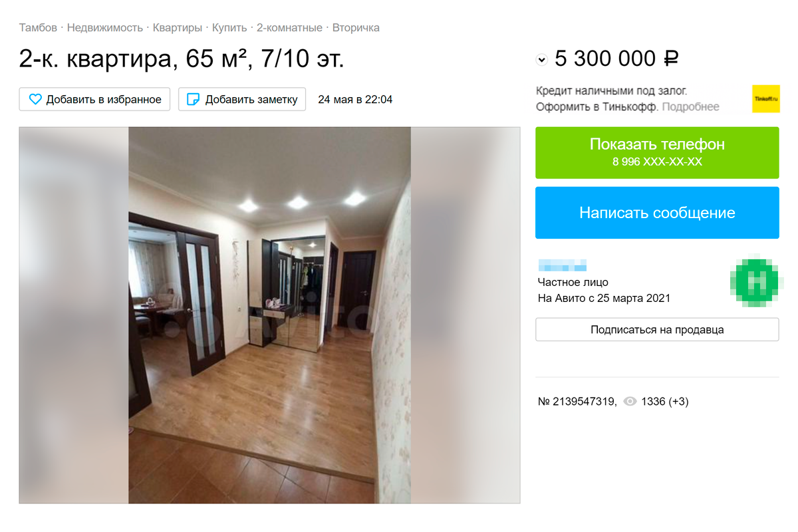The image size is (798, 532).
Task: Go to Недвижимость breadcrumb
Action: tap(105, 28)
